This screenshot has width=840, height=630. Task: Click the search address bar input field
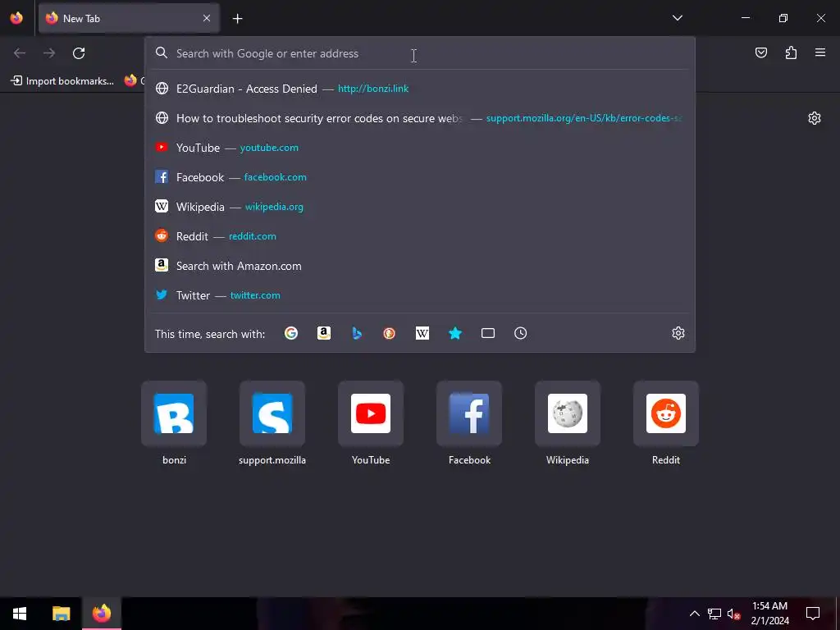pos(420,53)
